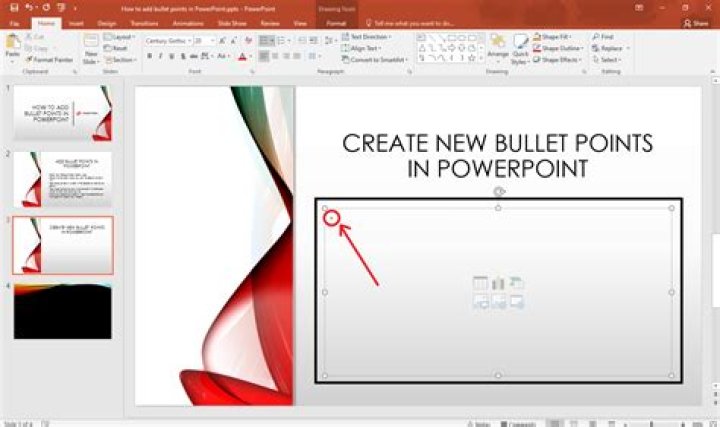Click the Cut command

[35, 37]
